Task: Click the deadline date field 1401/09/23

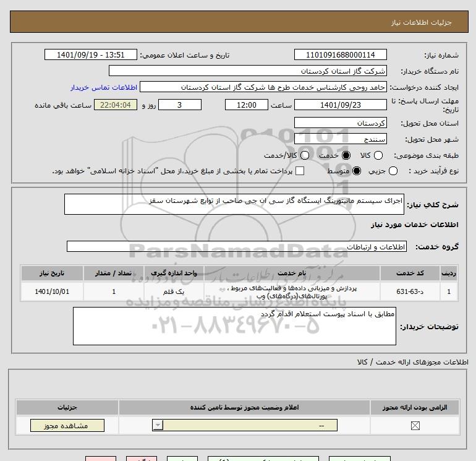Action: point(340,105)
